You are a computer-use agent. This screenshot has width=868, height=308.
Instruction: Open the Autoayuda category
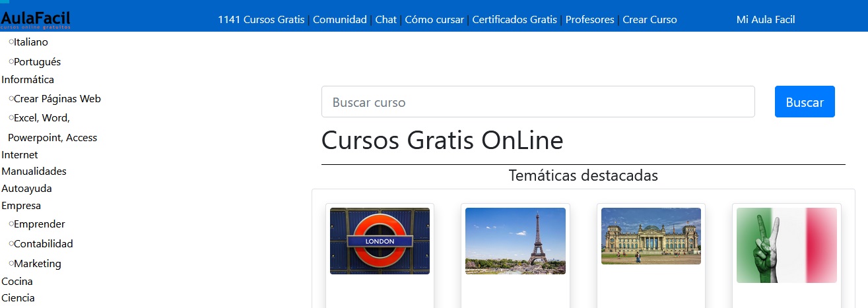pyautogui.click(x=26, y=189)
